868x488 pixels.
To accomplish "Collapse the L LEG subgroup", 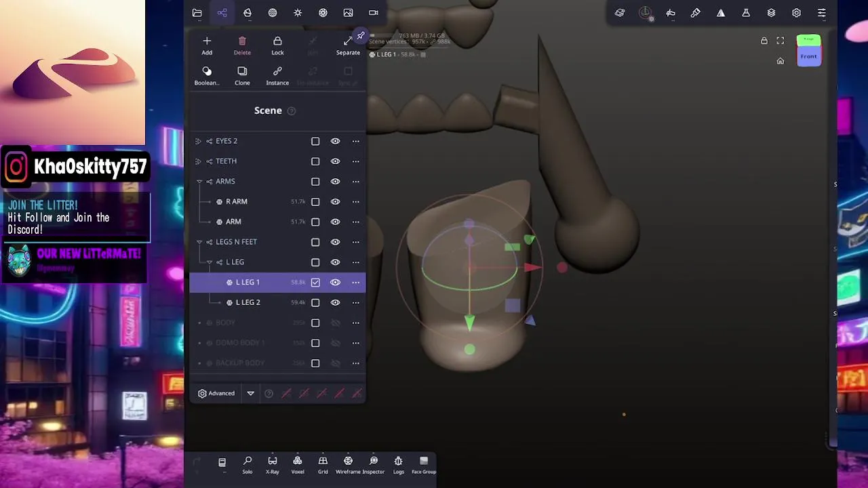I will point(210,262).
